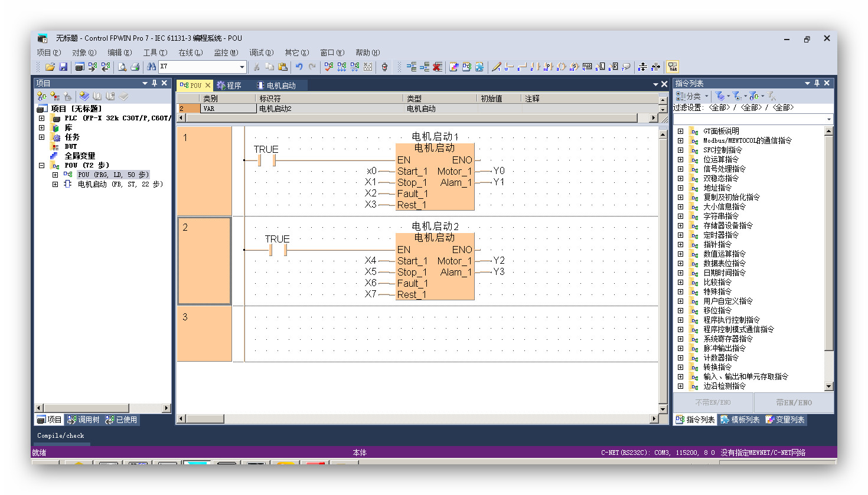The image size is (868, 495).
Task: Click the print preview magnifier icon
Action: click(122, 67)
